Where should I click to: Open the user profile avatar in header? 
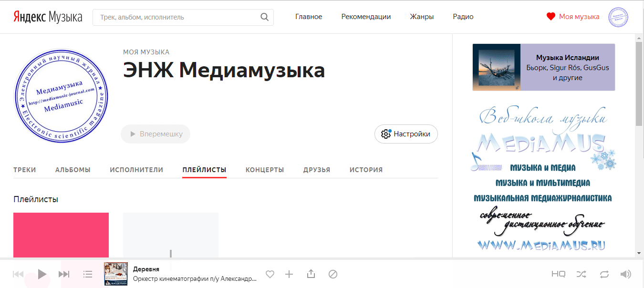(618, 17)
